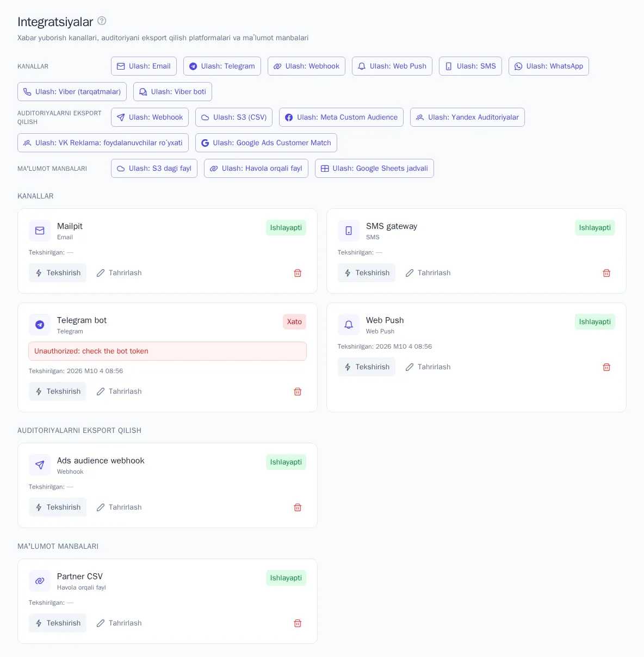Click the help icon beside Integratsiyalar

coord(102,21)
